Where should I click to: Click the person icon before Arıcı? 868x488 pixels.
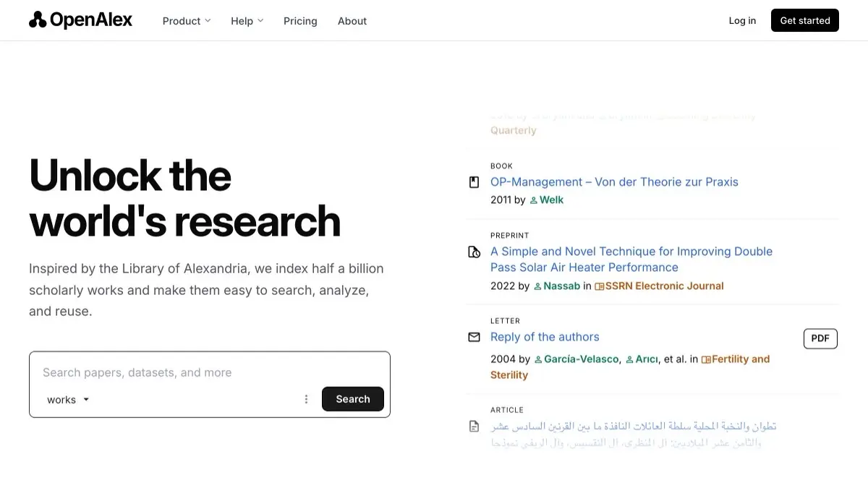[629, 359]
